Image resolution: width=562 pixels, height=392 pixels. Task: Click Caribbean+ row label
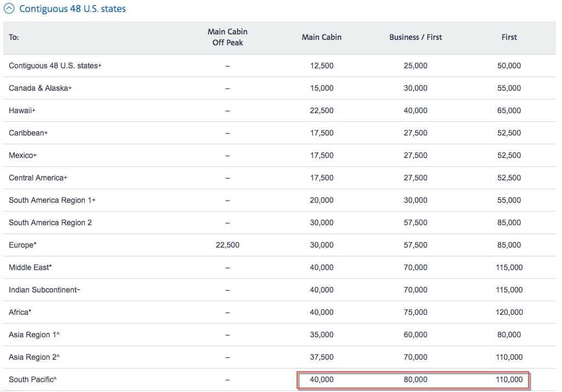(28, 133)
